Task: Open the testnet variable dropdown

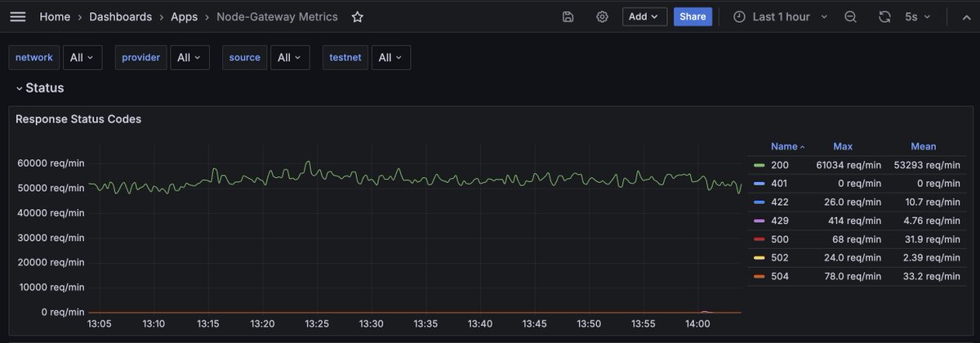Action: (390, 57)
